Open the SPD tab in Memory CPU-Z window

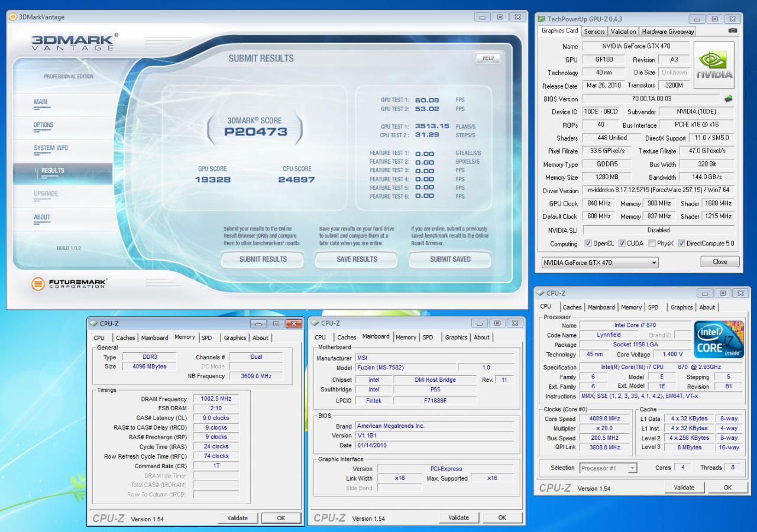206,338
